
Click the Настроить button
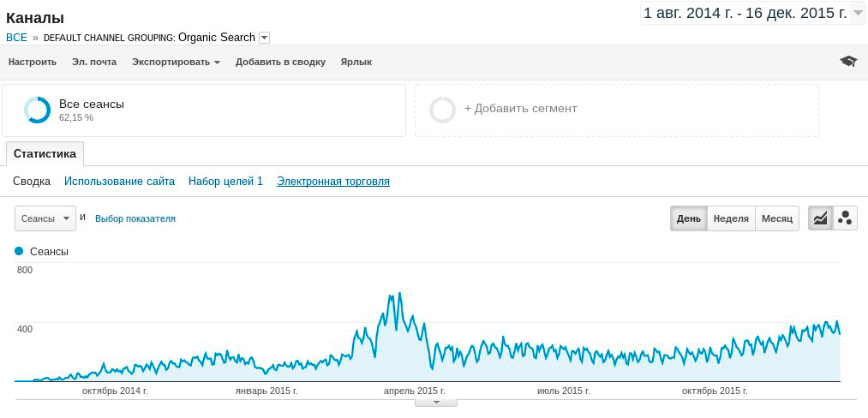[x=33, y=62]
